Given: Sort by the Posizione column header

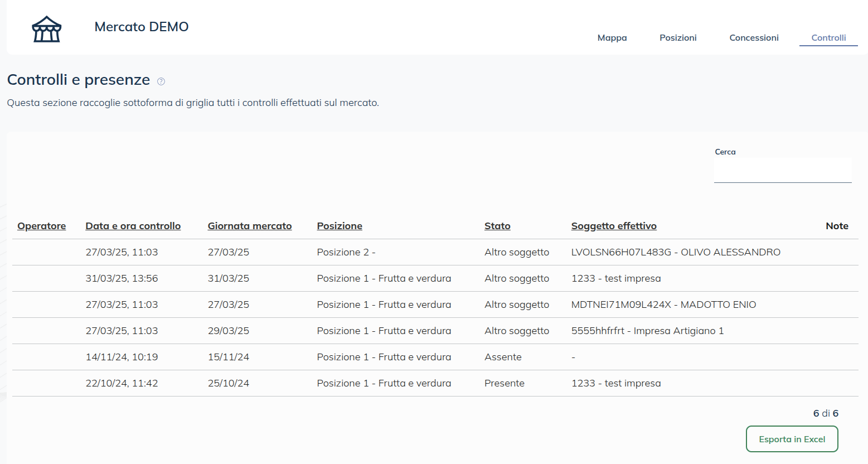Looking at the screenshot, I should (x=340, y=226).
